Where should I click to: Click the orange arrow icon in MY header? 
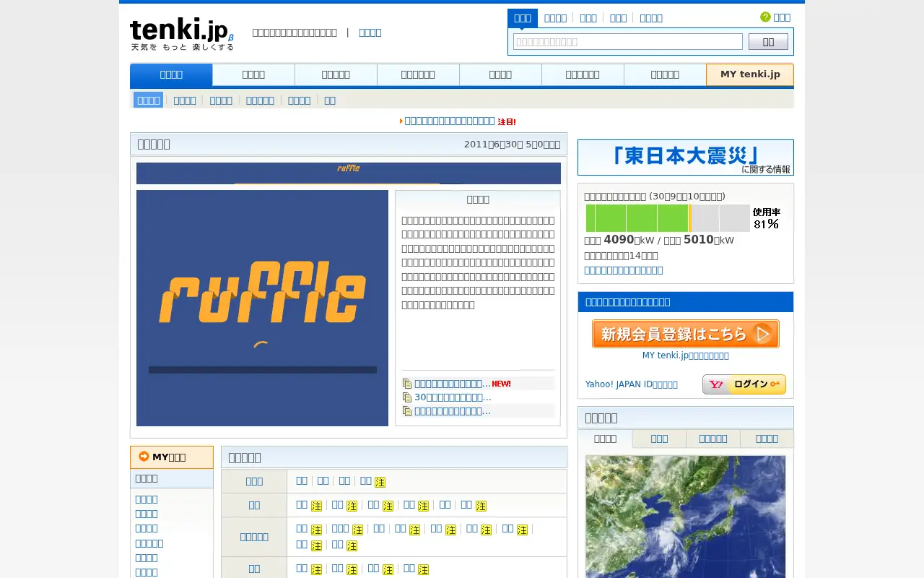point(144,457)
